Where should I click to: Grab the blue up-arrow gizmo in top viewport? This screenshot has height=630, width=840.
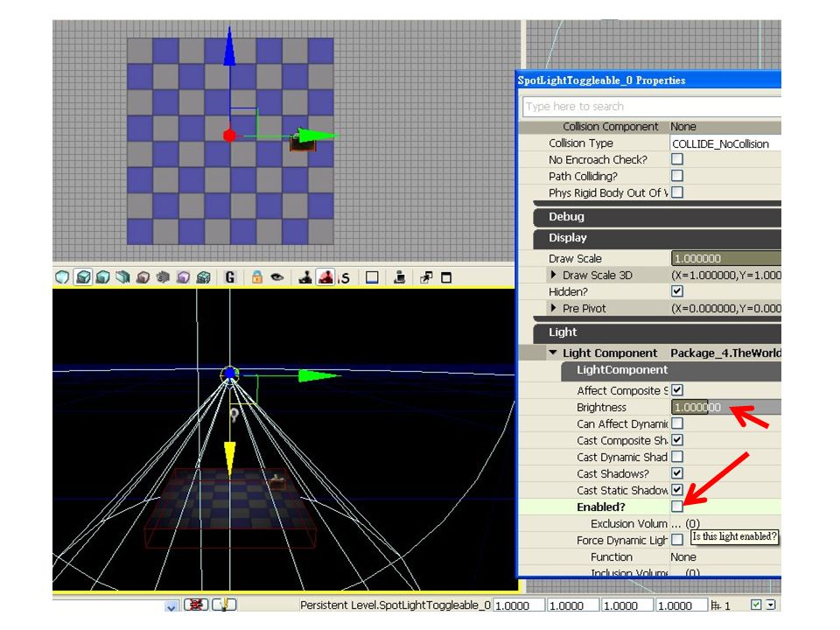tap(230, 47)
